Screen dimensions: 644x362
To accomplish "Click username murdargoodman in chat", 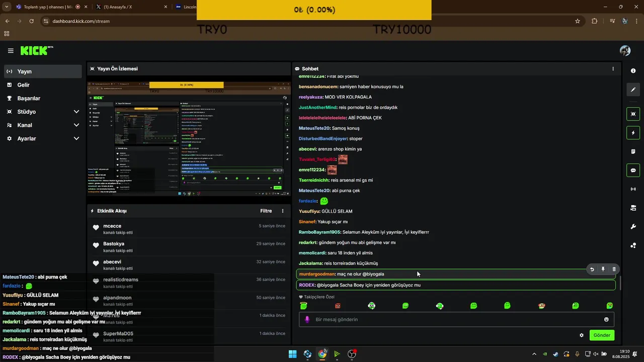I will [317, 274].
